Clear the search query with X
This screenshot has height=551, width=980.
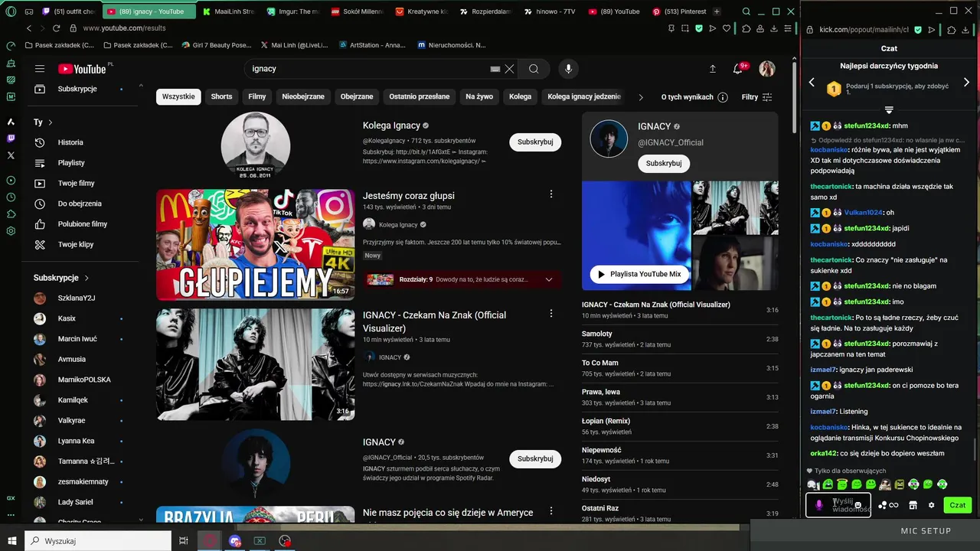[509, 69]
